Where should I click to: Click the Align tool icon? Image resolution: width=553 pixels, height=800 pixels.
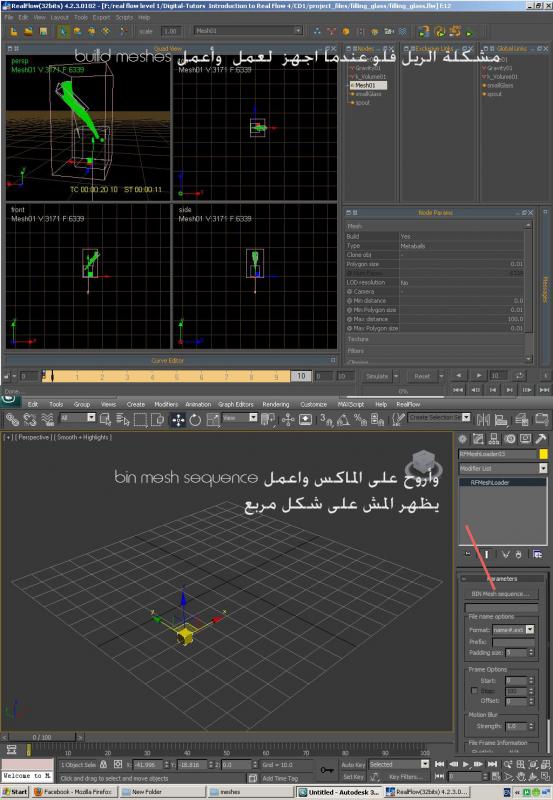click(x=501, y=419)
